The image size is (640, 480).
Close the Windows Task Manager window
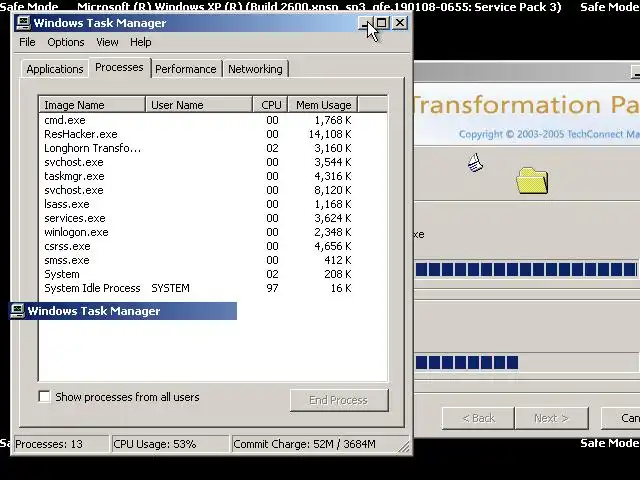(400, 23)
